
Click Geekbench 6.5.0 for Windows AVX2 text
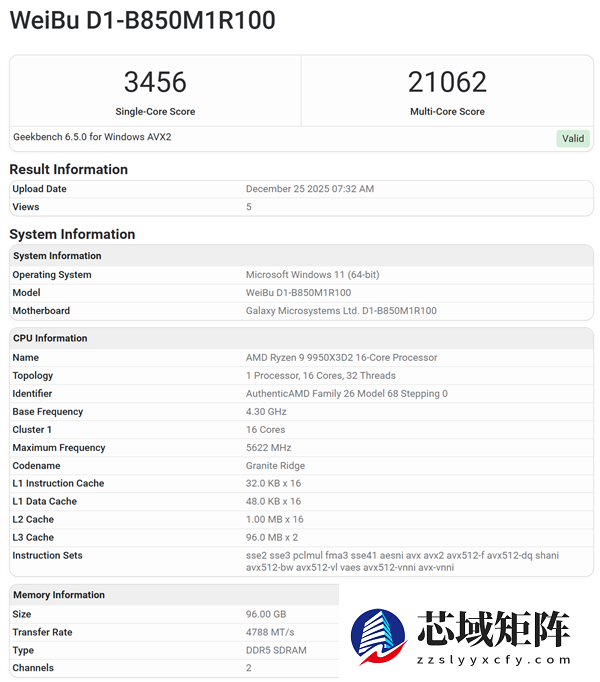tap(92, 137)
